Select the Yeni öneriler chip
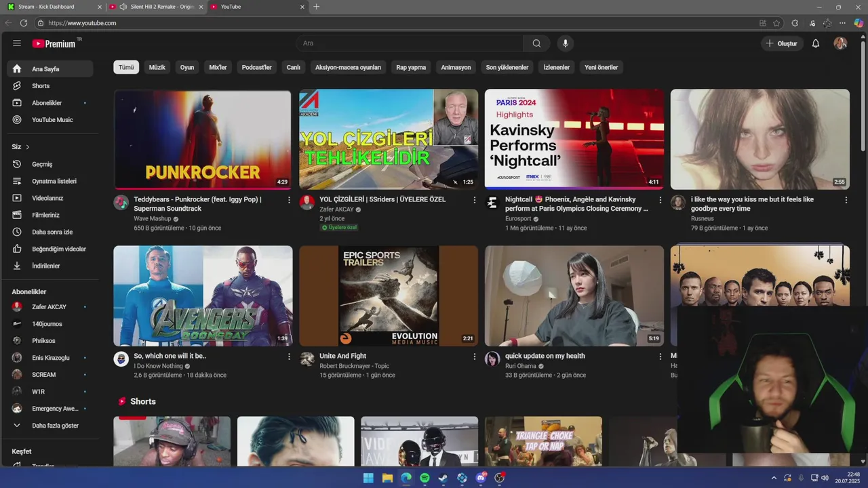Screen dimensions: 868x488 point(601,67)
